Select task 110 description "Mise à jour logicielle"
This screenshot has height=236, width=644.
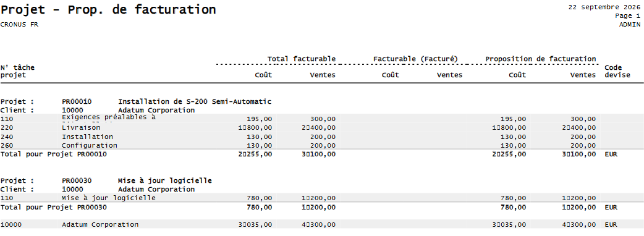(x=109, y=198)
